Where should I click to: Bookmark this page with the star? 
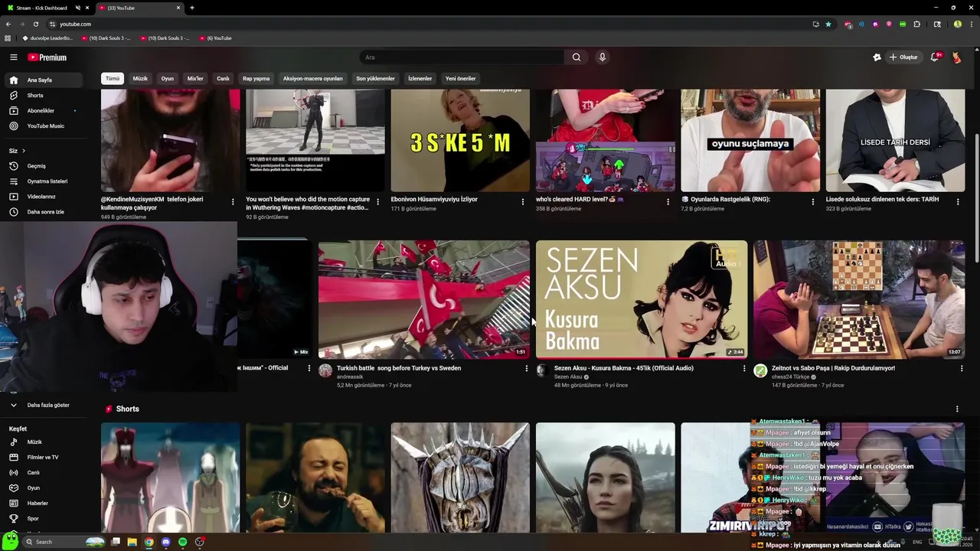(x=828, y=24)
